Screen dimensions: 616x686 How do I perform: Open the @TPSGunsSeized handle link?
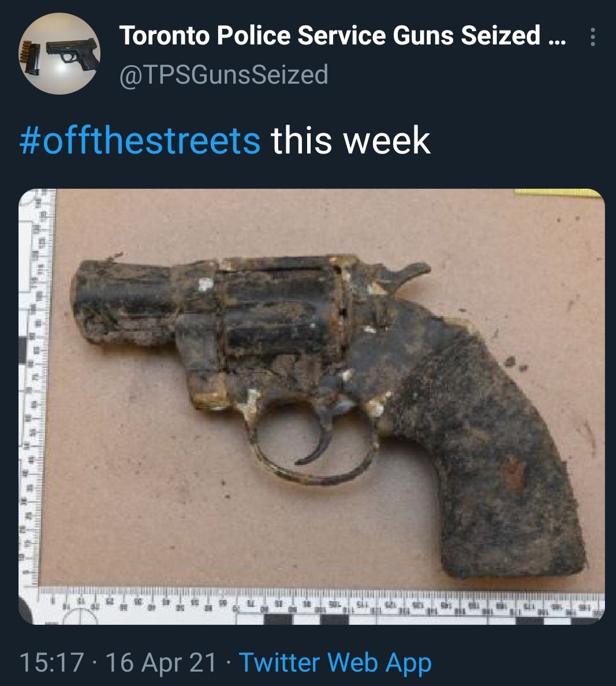[224, 74]
